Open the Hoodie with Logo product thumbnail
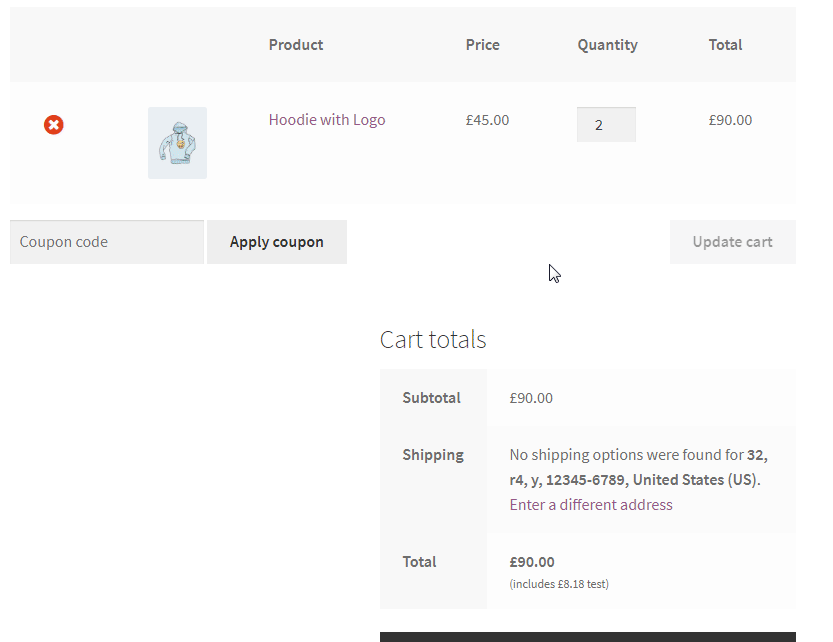 [177, 142]
